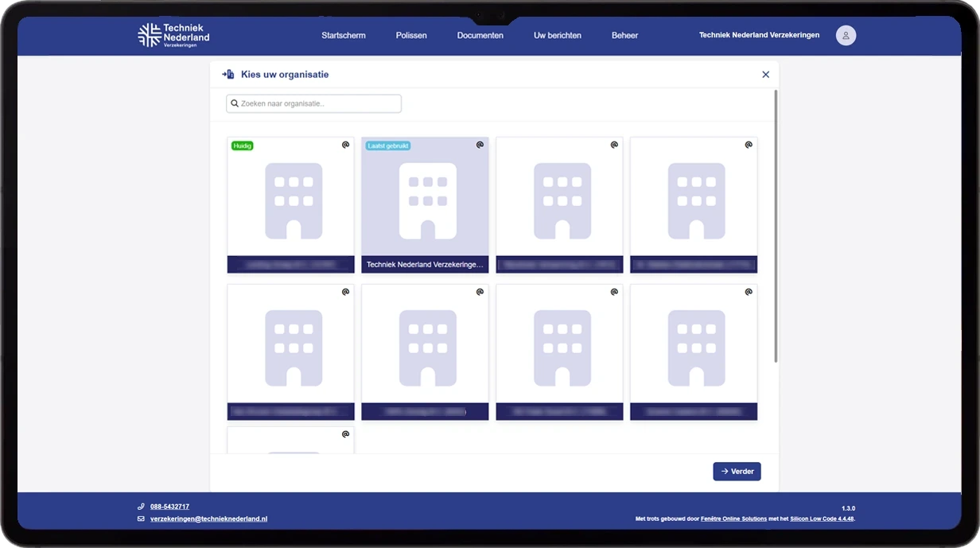This screenshot has height=548, width=980.
Task: Click the green Huidig badge
Action: click(243, 146)
